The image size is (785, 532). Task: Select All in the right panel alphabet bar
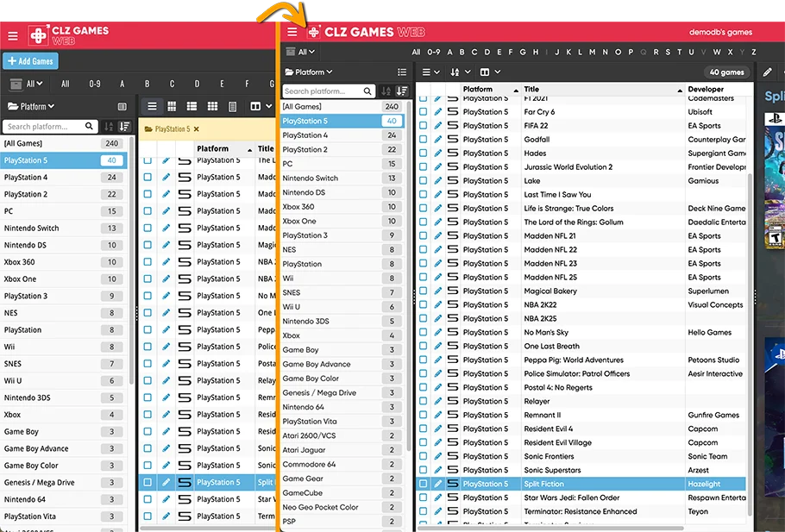point(416,52)
